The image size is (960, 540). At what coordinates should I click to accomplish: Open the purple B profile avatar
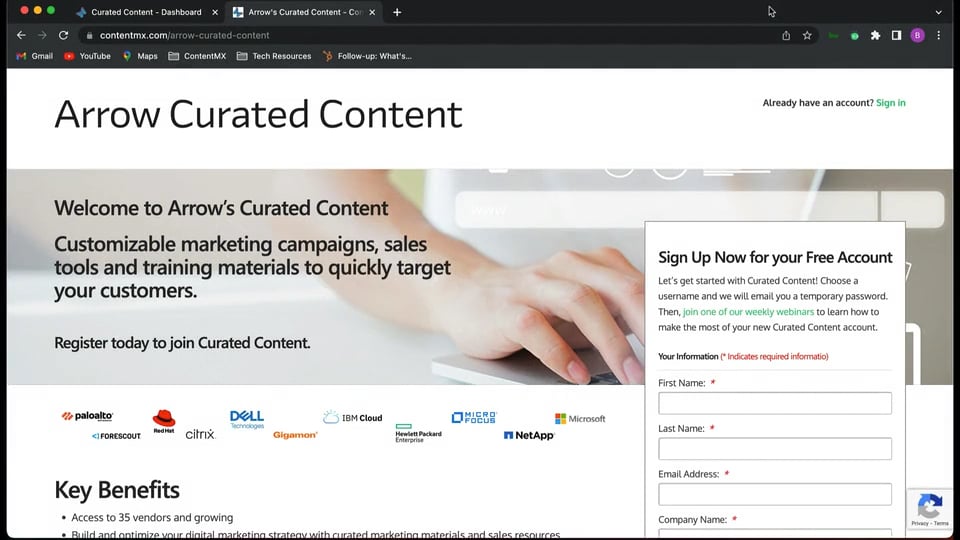pos(917,36)
